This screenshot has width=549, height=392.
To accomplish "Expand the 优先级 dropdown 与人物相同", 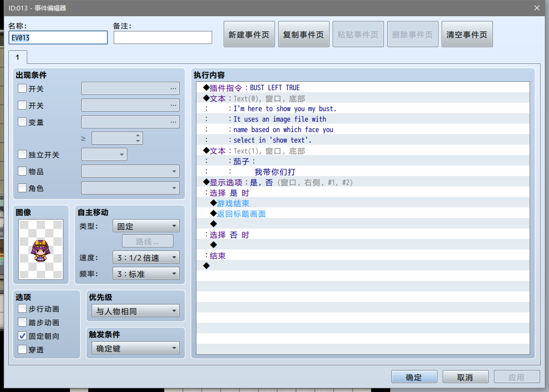I will (x=136, y=311).
